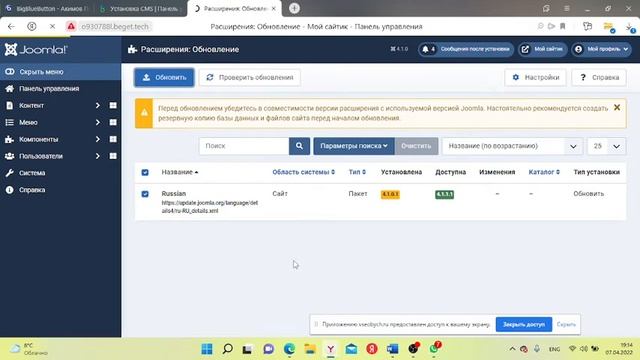
Task: Click the Russian package update URL
Action: coord(210,207)
